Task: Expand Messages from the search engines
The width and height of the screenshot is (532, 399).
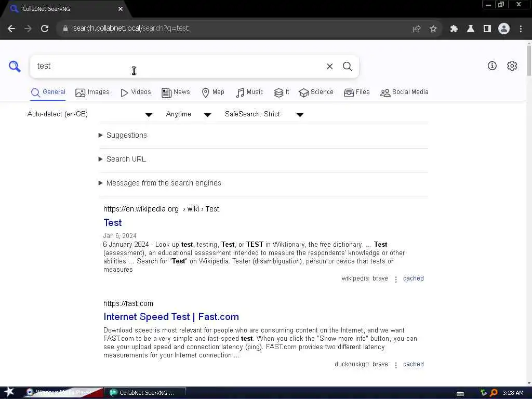Action: point(160,183)
